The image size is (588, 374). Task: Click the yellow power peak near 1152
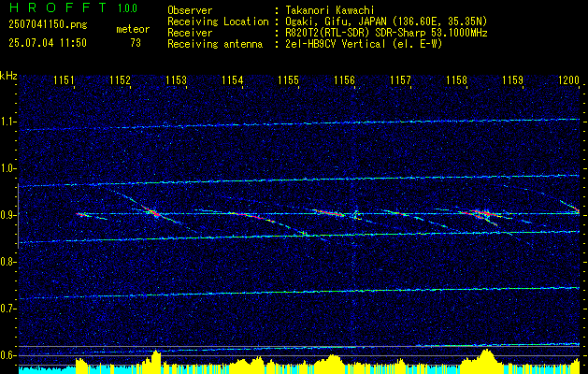point(155,362)
